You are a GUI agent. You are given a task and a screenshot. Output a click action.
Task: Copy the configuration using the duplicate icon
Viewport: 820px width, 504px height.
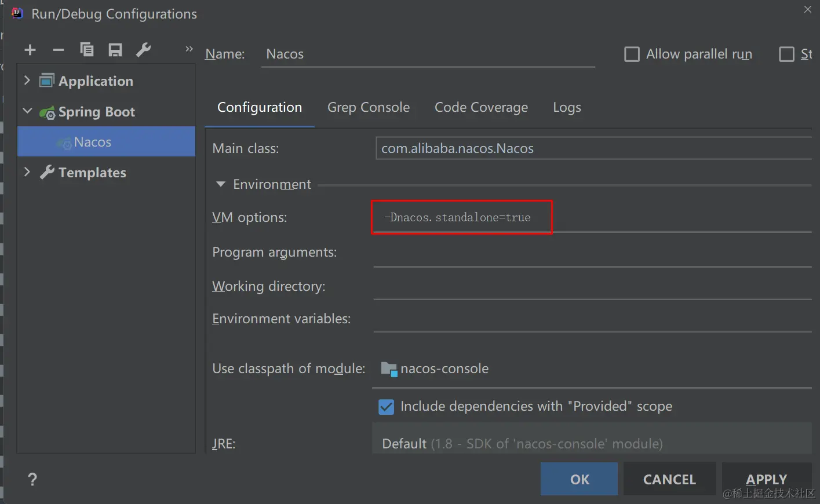(x=86, y=50)
